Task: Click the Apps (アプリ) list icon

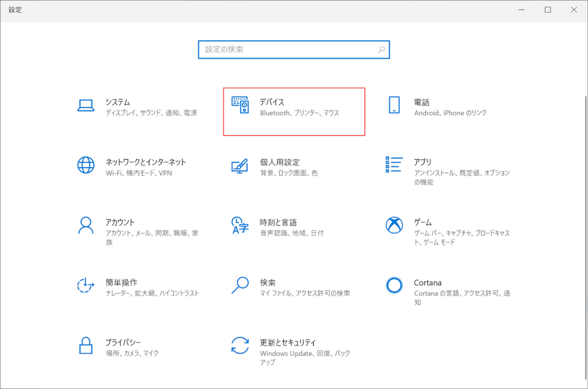Action: coord(394,165)
